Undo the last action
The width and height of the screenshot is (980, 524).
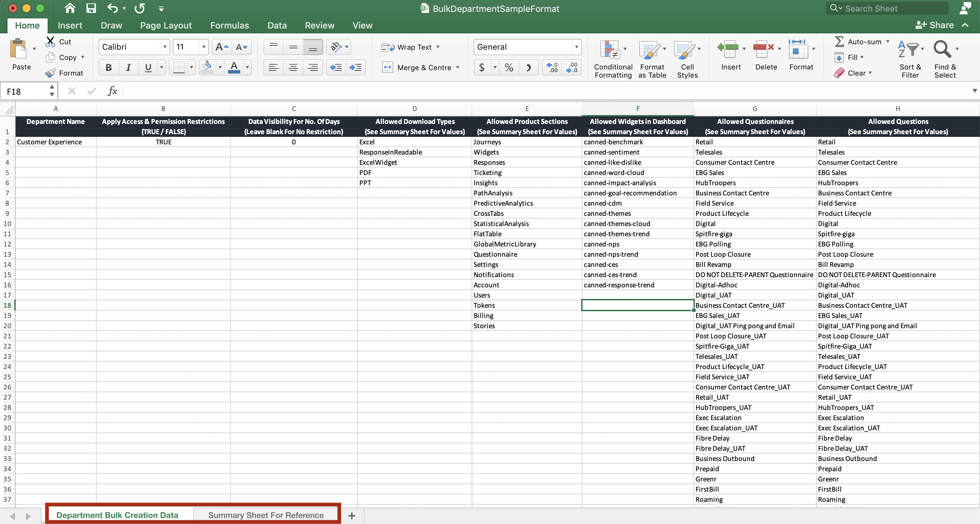pos(112,9)
